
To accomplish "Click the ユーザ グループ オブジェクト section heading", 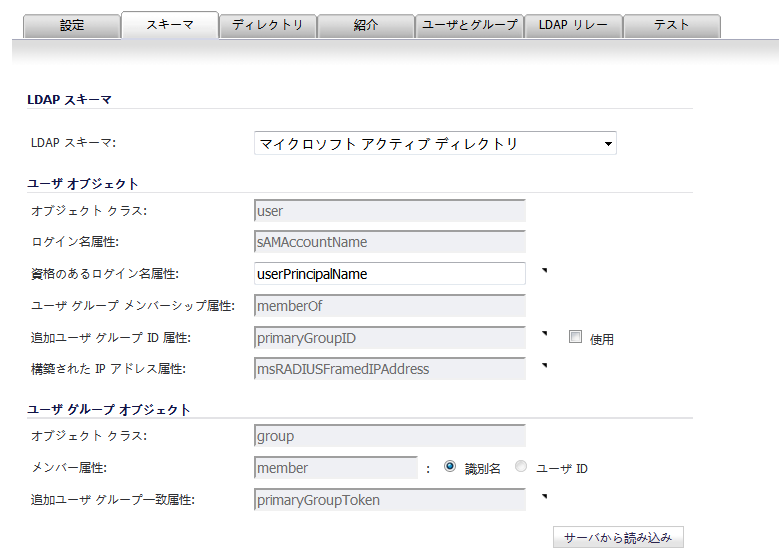I will pyautogui.click(x=109, y=410).
